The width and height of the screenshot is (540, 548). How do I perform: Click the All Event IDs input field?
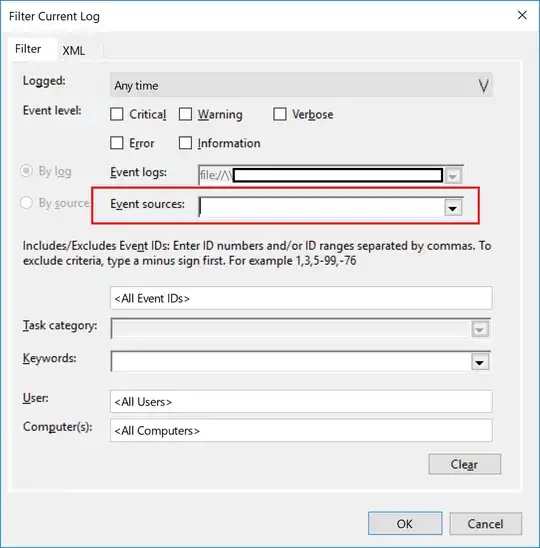pyautogui.click(x=301, y=298)
